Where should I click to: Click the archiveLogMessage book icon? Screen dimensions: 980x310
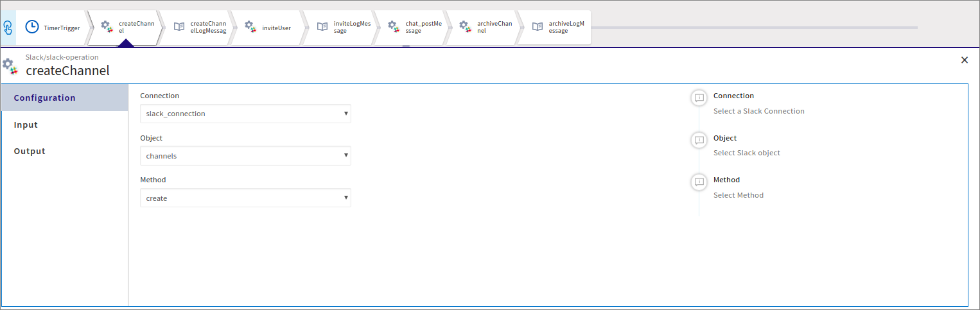[538, 27]
